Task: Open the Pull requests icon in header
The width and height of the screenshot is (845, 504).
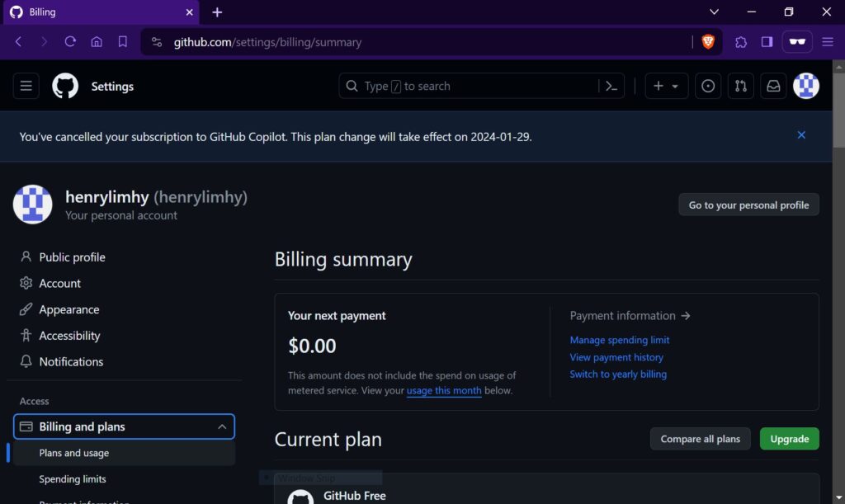Action: pos(741,86)
